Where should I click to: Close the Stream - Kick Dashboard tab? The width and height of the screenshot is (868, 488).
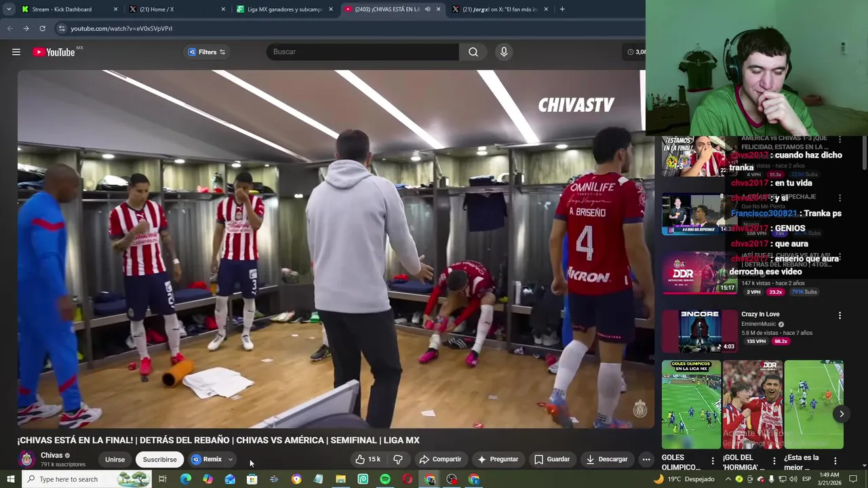point(115,9)
